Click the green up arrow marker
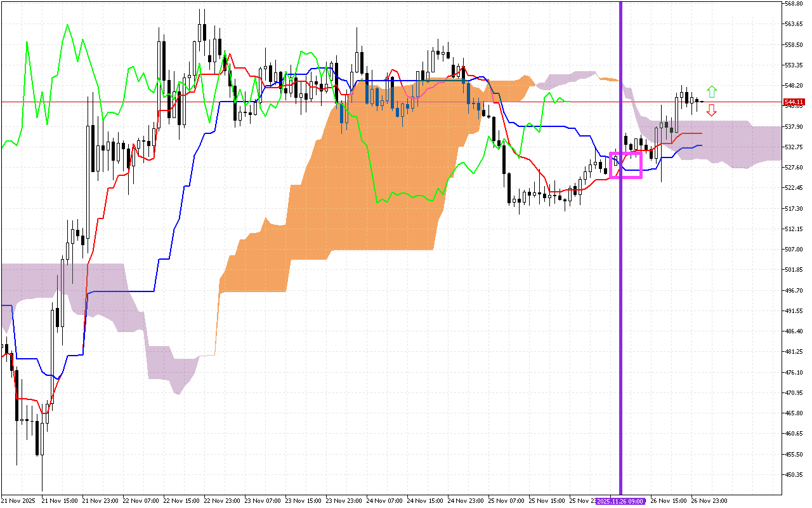 coord(712,91)
